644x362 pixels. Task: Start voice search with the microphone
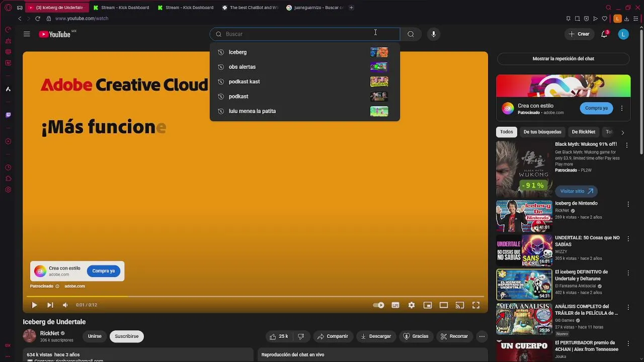[434, 34]
